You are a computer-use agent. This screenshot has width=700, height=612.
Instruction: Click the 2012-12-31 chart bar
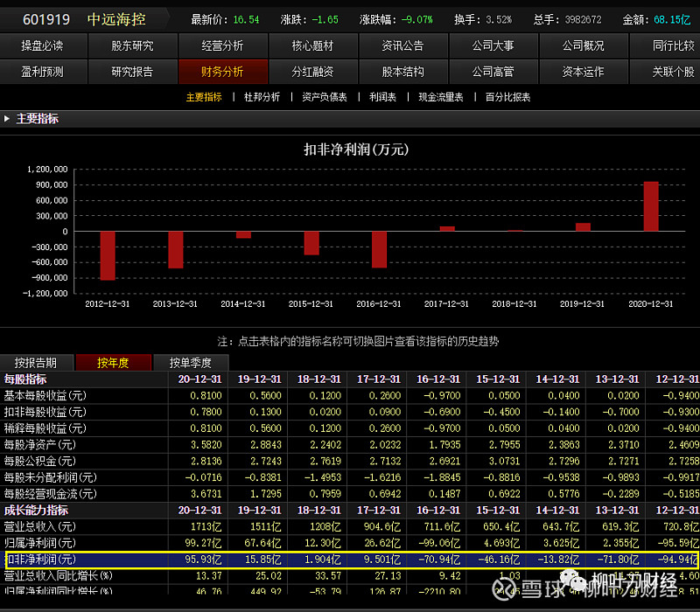(x=108, y=255)
